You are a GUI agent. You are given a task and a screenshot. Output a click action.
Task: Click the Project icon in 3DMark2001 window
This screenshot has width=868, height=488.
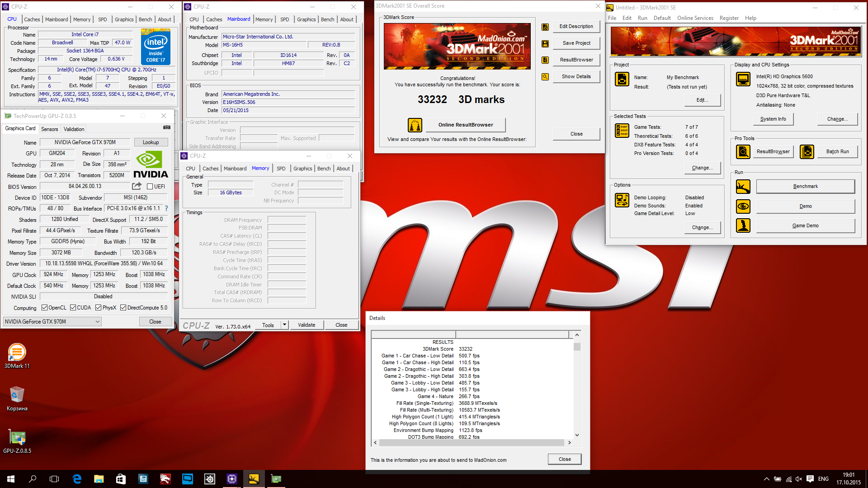coord(622,79)
